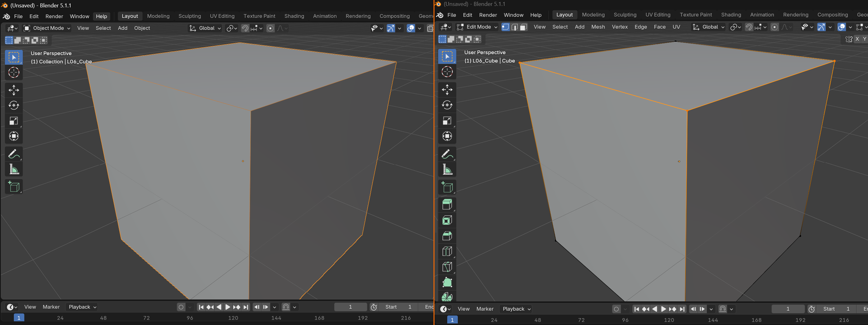
Task: Pick the Move tool in Edit Mode window
Action: 447,89
